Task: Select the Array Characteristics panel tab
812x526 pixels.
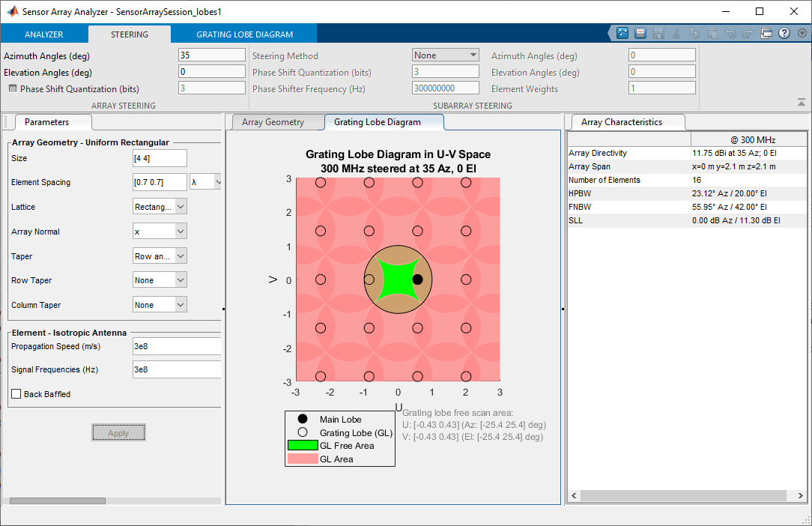Action: (x=622, y=122)
